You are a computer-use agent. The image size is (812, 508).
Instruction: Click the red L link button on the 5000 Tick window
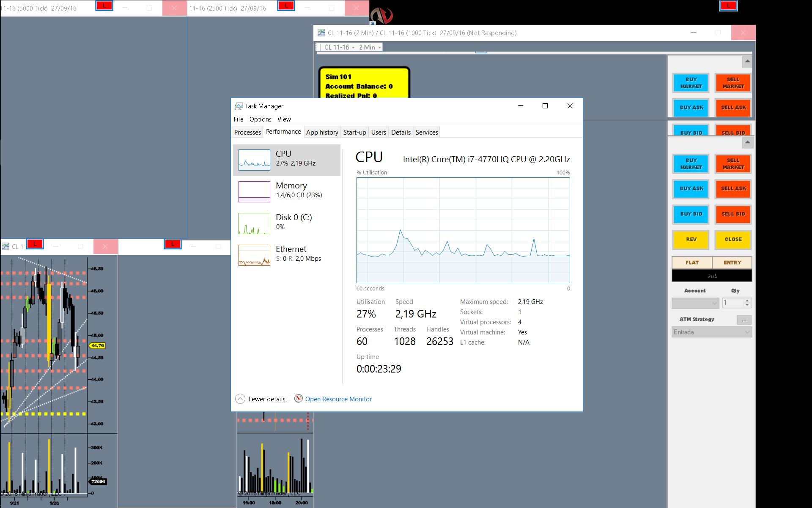pyautogui.click(x=104, y=6)
